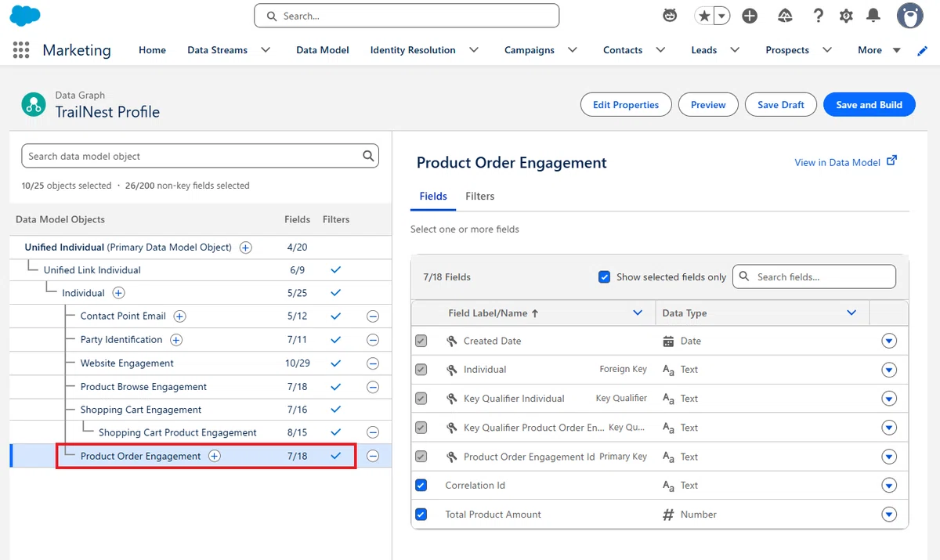Click the Trailhead guidance icon
Image resolution: width=940 pixels, height=560 pixels.
[x=786, y=16]
